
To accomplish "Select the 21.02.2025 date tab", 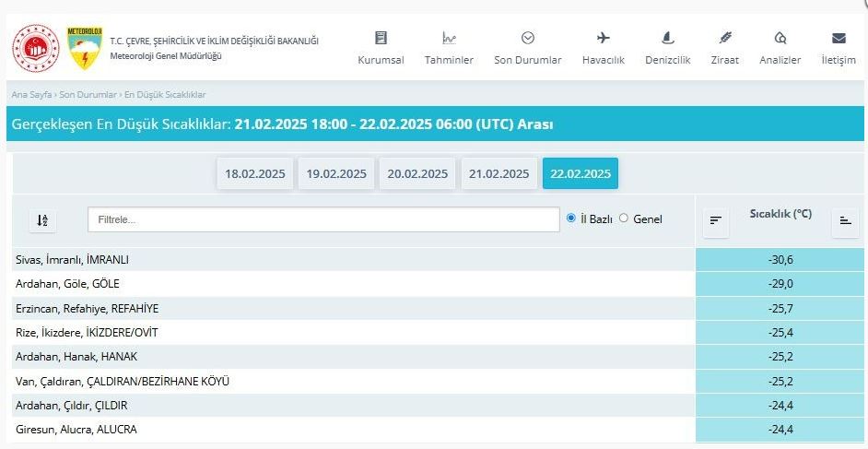I will coord(499,173).
